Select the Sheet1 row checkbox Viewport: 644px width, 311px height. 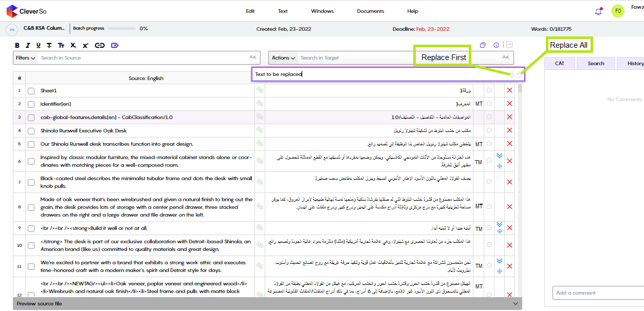click(31, 91)
